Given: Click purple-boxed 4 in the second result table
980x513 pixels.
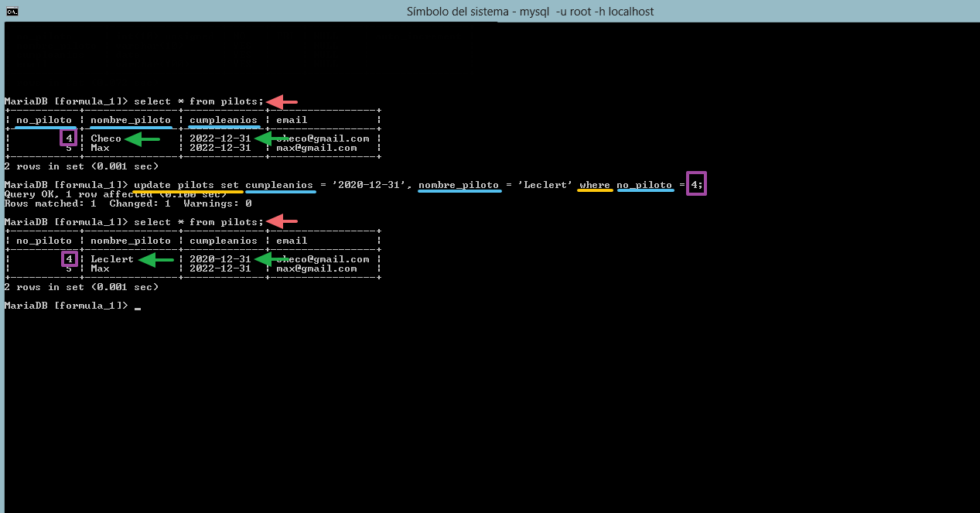Looking at the screenshot, I should click(69, 259).
